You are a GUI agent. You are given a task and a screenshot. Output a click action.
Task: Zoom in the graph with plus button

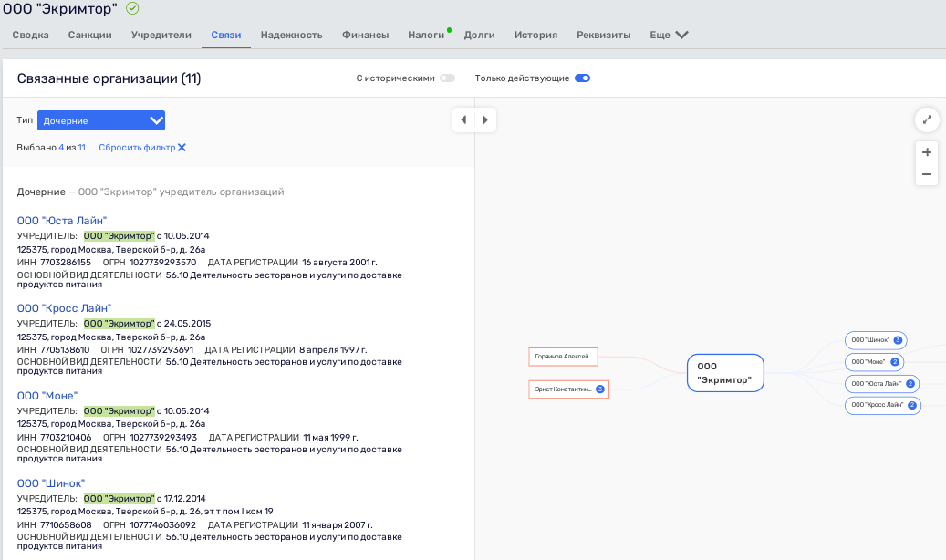(927, 152)
